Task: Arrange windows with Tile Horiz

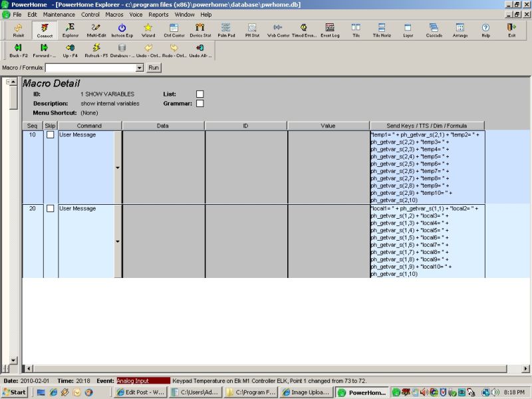Action: (x=382, y=30)
